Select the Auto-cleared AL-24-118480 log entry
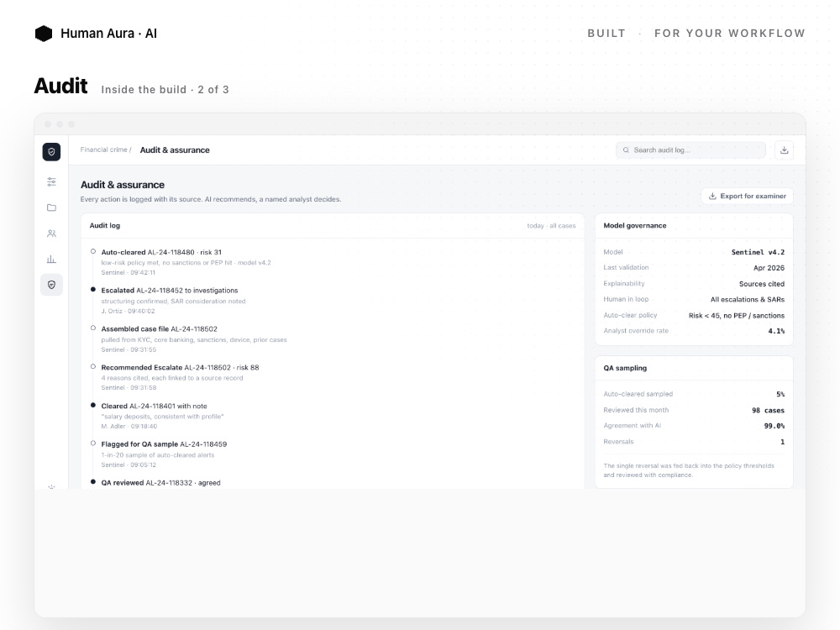The width and height of the screenshot is (840, 630). (186, 262)
